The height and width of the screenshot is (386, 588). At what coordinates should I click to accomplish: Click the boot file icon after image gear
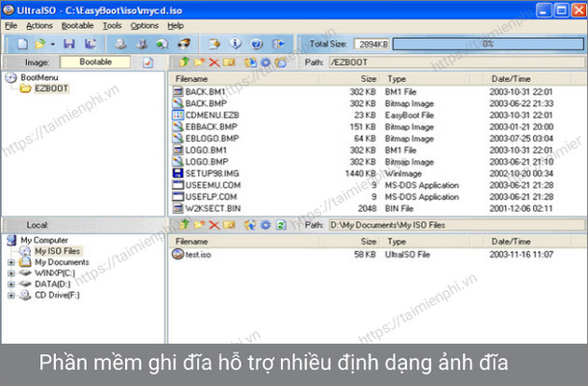click(x=281, y=62)
